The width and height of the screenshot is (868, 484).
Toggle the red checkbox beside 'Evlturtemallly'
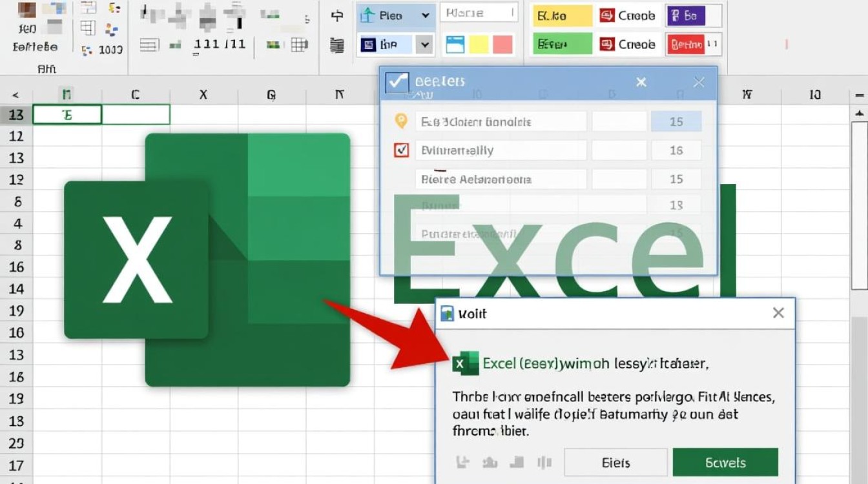402,150
